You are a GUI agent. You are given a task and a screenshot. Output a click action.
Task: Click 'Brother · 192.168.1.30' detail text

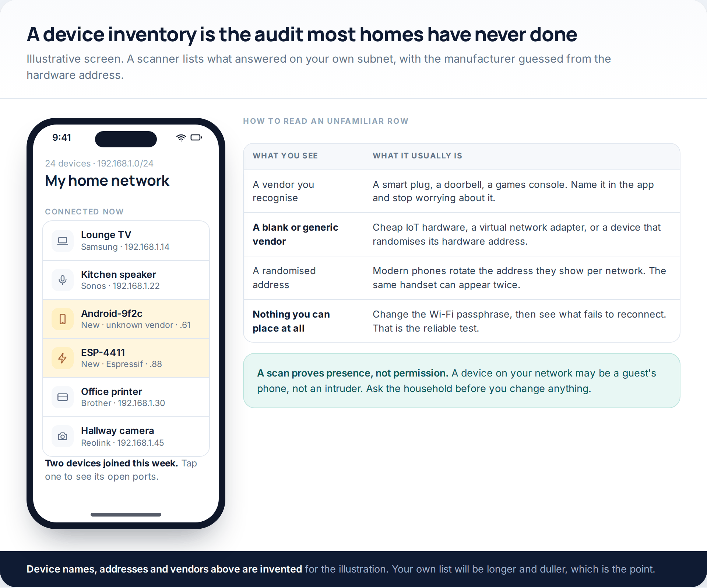tap(123, 403)
